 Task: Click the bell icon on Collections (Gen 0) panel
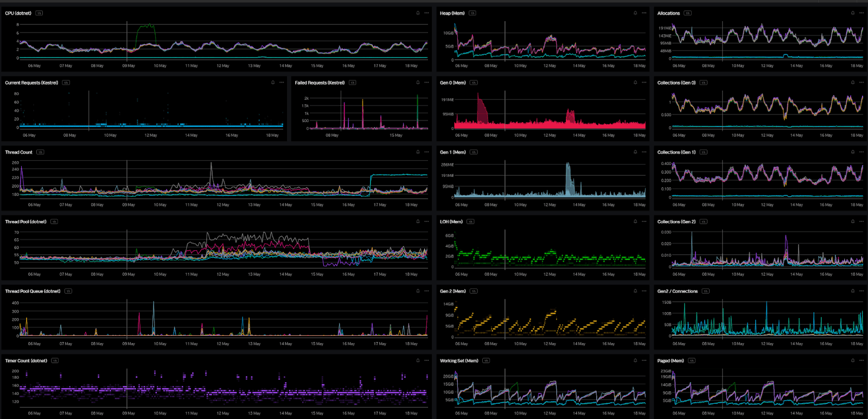(x=853, y=82)
